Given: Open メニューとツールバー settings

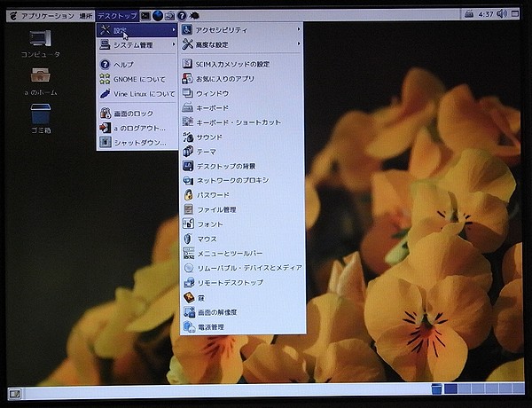Looking at the screenshot, I should coord(241,253).
